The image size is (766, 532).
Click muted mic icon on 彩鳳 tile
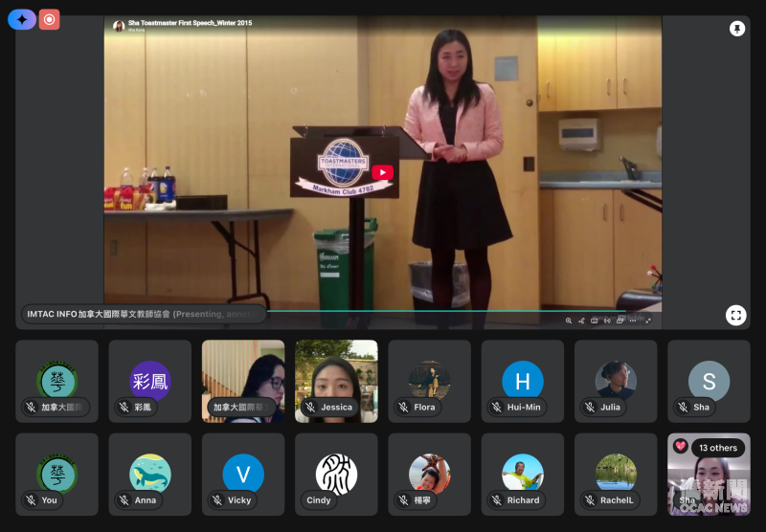click(124, 407)
